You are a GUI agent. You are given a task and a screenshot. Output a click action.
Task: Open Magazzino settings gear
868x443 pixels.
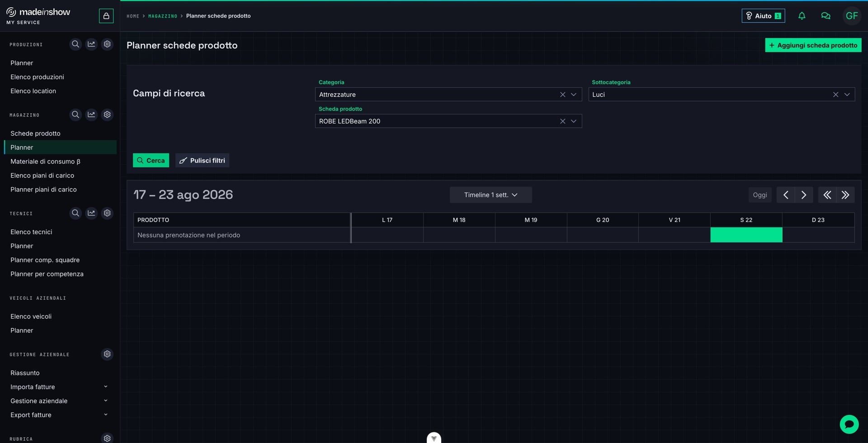[107, 115]
